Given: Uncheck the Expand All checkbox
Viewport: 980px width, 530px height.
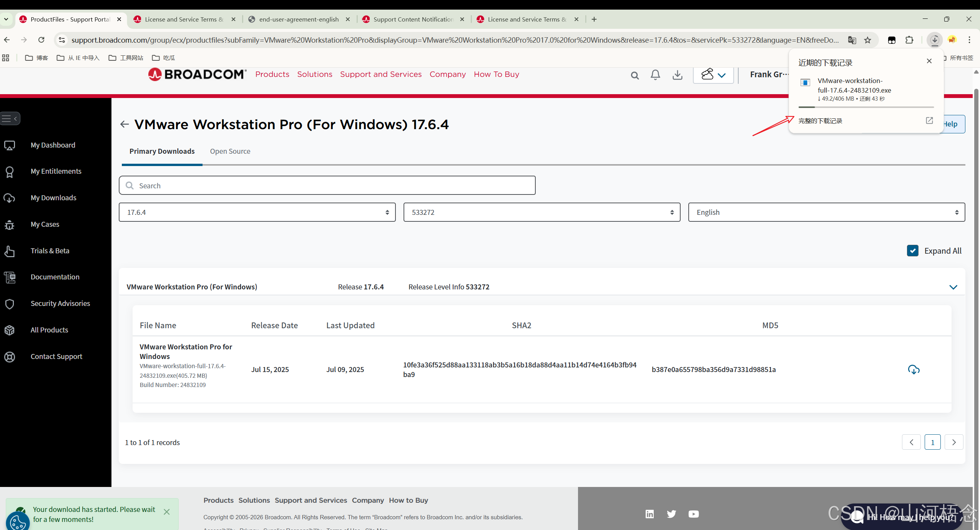Looking at the screenshot, I should (x=913, y=251).
